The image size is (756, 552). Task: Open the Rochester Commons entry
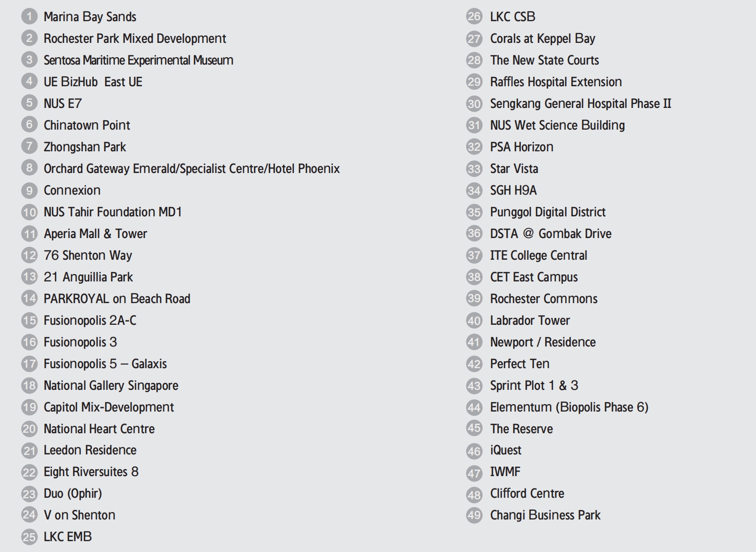click(x=544, y=299)
